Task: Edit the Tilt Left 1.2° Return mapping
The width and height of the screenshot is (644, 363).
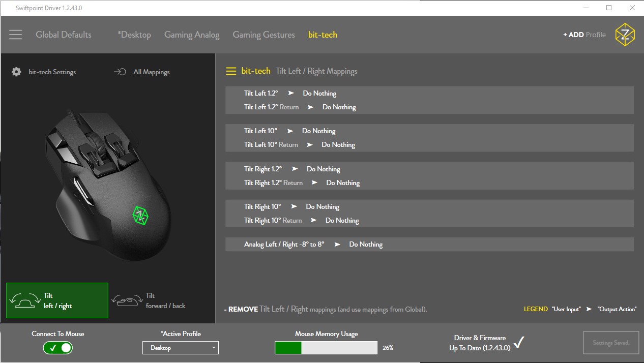Action: pyautogui.click(x=429, y=107)
